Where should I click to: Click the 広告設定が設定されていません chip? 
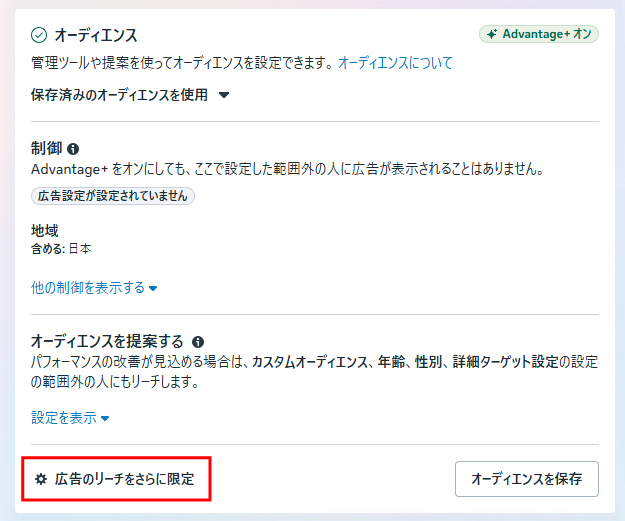(113, 196)
